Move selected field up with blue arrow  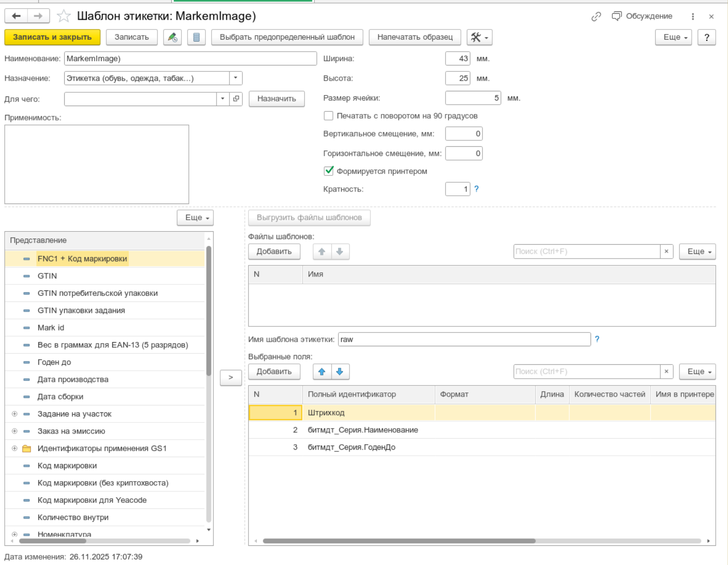point(322,372)
